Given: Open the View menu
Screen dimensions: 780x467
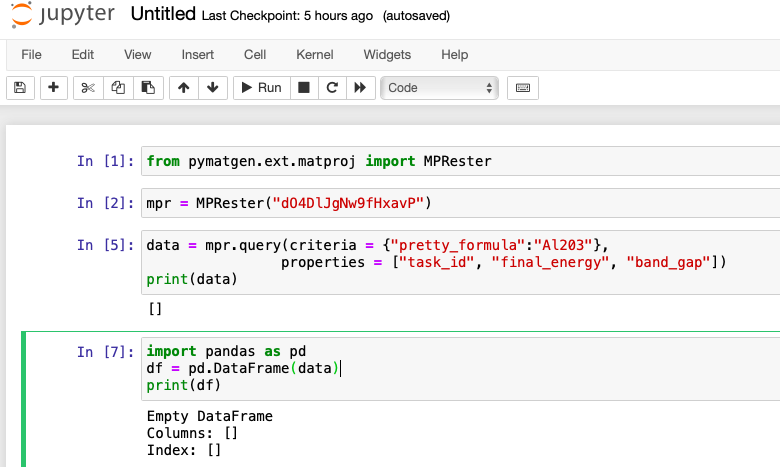Looking at the screenshot, I should (138, 55).
